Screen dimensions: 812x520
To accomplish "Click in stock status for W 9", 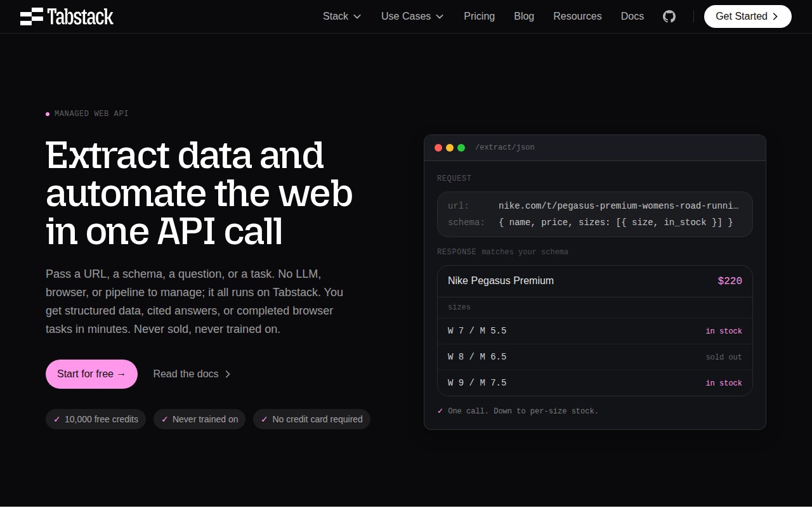I will (724, 383).
